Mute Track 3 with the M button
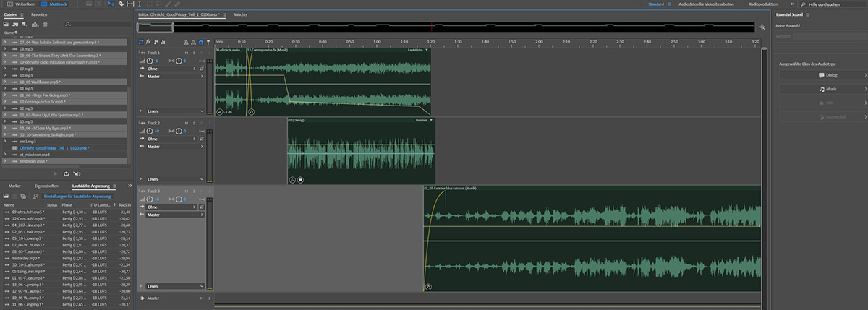The width and height of the screenshot is (868, 310). [x=186, y=191]
